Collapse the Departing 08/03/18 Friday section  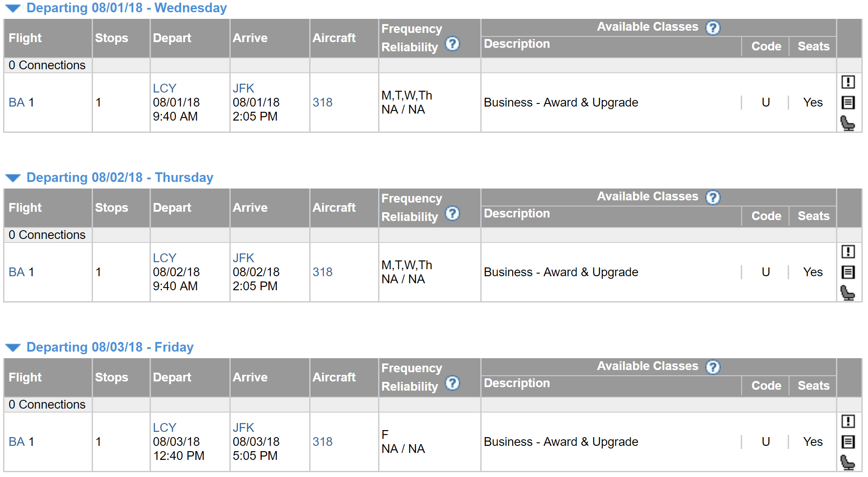13,348
